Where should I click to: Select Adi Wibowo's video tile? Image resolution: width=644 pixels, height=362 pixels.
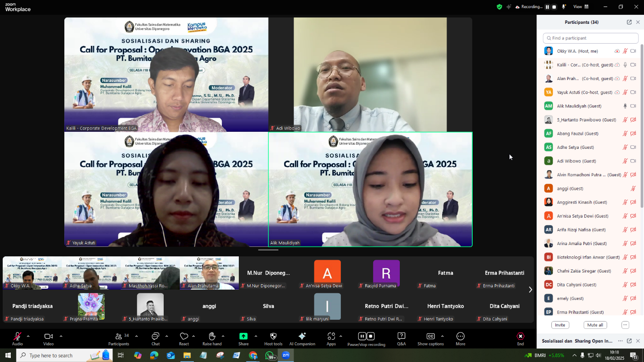point(370,75)
